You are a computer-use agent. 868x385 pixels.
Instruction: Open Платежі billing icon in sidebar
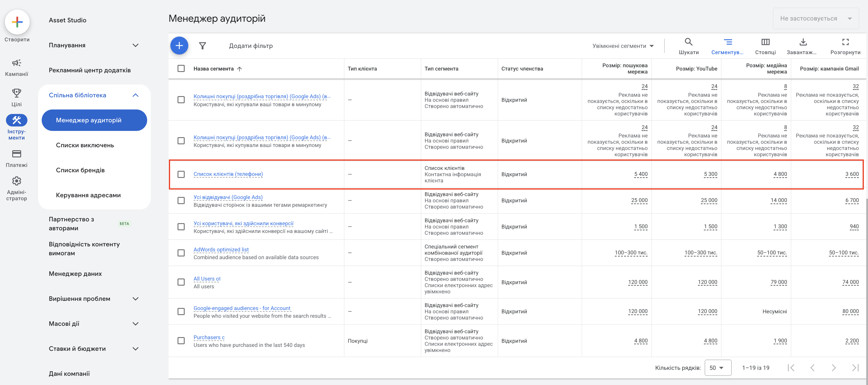pyautogui.click(x=16, y=154)
